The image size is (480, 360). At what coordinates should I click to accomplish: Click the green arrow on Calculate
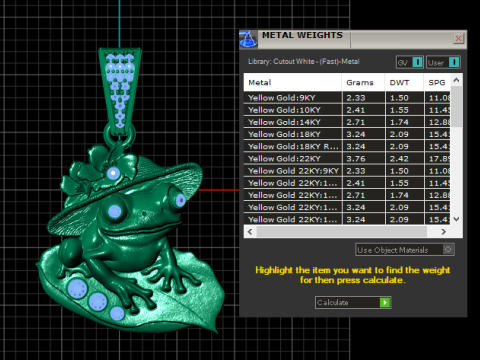[385, 302]
